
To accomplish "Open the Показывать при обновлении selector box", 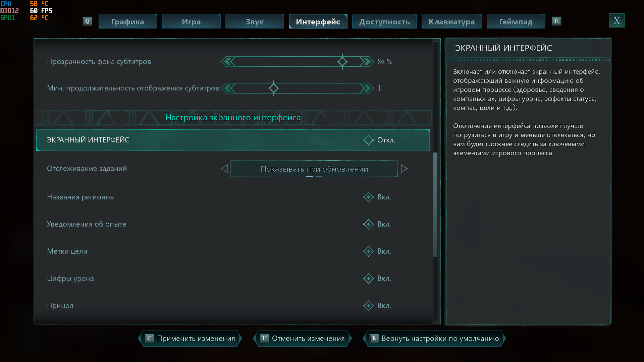I will pos(314,169).
